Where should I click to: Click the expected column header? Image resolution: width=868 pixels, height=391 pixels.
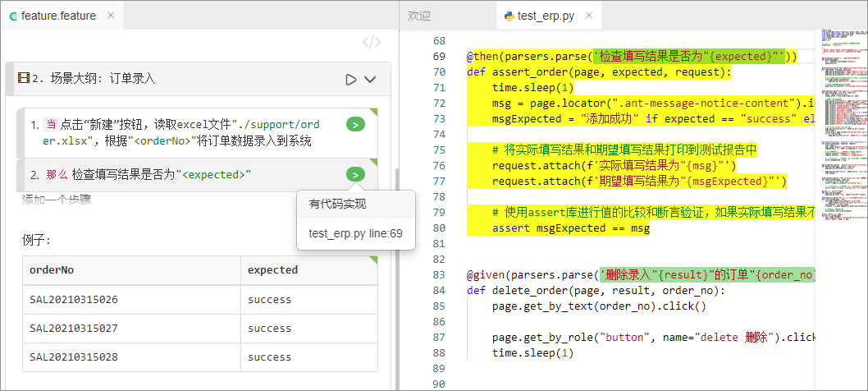(309, 270)
